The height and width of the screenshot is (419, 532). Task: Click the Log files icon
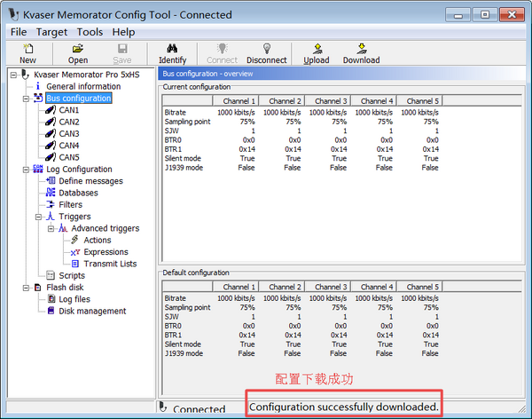pyautogui.click(x=51, y=299)
